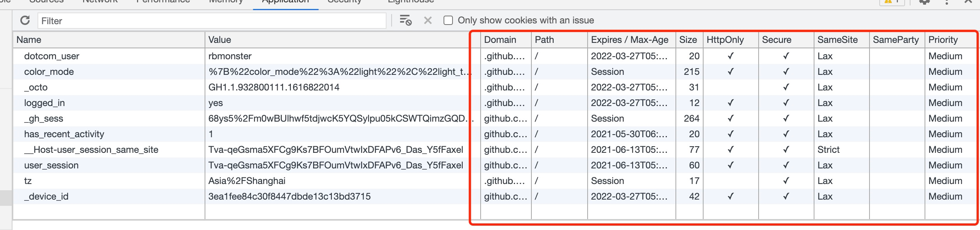This screenshot has height=230, width=980.
Task: Click size 264 of _gh_sess
Action: coord(691,119)
